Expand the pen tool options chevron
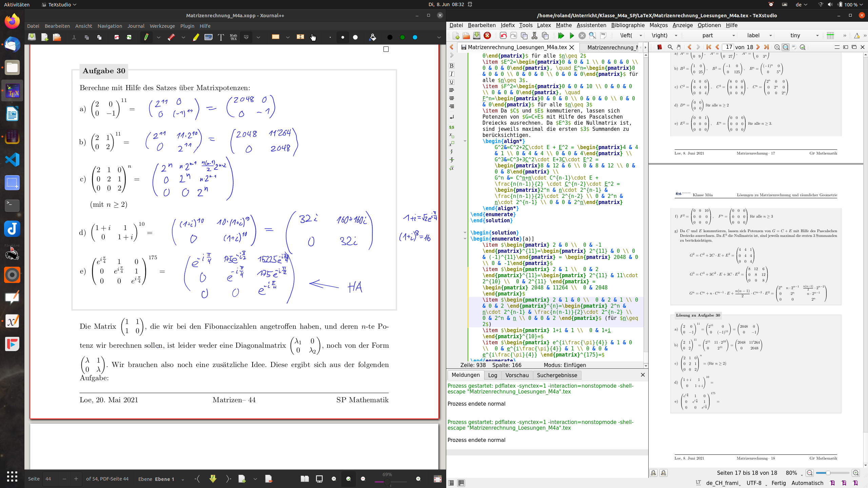Viewport: 868px width, 488px height. (158, 37)
